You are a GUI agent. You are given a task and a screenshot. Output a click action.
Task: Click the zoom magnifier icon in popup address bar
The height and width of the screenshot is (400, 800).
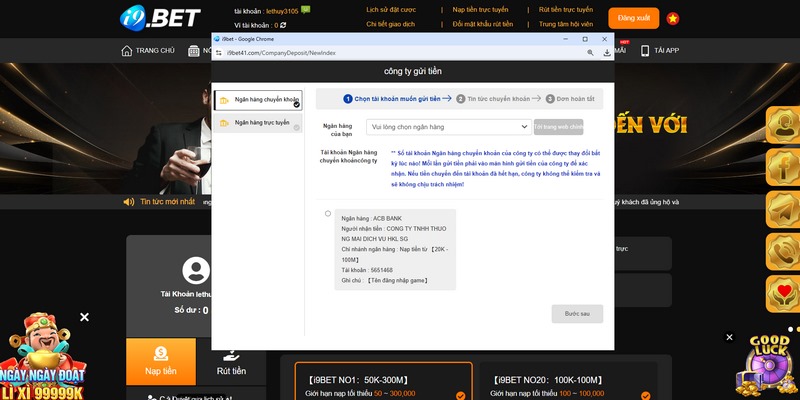590,53
